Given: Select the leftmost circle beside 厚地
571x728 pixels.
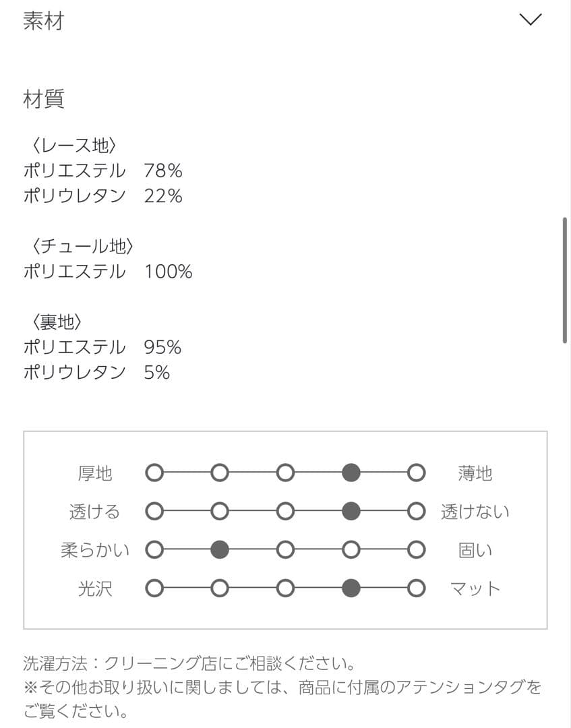Looking at the screenshot, I should 154,473.
